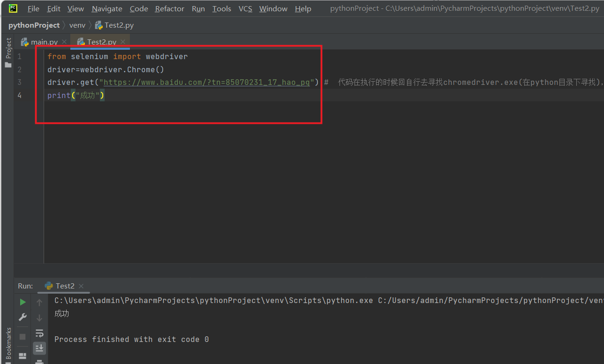Click the Test2.py breadcrumb
This screenshot has height=364, width=604.
[119, 25]
